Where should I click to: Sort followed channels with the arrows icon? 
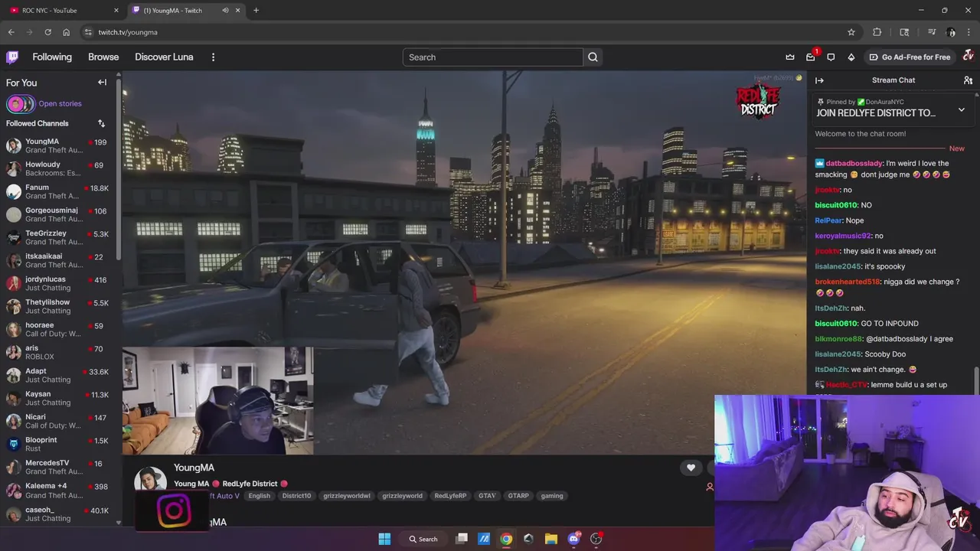(x=101, y=123)
